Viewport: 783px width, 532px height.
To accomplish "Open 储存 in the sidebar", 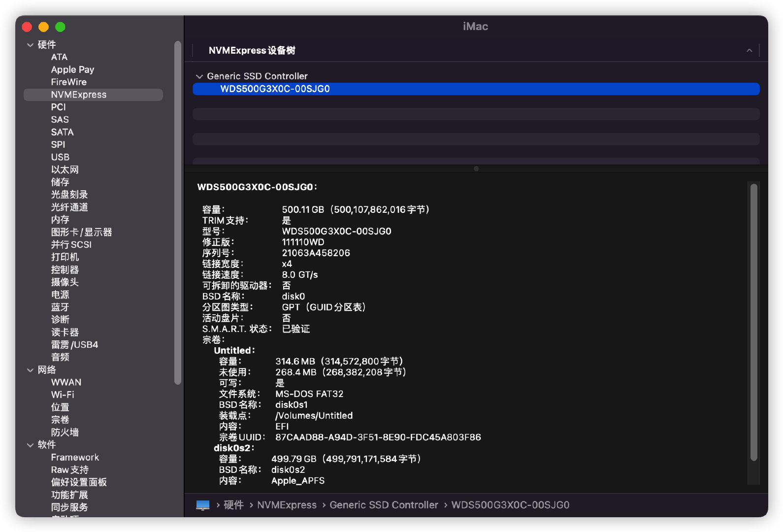I will pos(60,182).
